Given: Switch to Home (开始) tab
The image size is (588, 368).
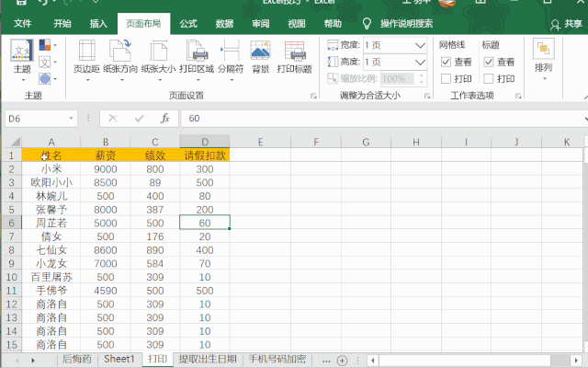Looking at the screenshot, I should [x=62, y=24].
